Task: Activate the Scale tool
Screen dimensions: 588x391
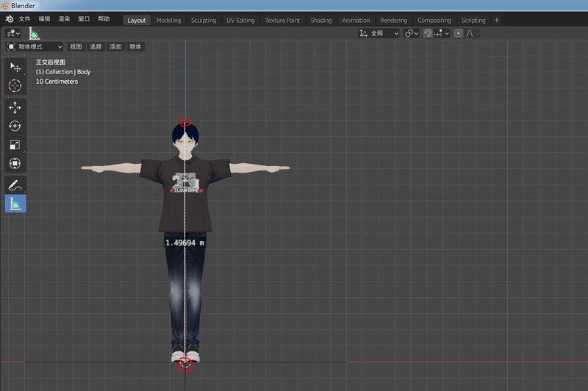Action: point(15,145)
